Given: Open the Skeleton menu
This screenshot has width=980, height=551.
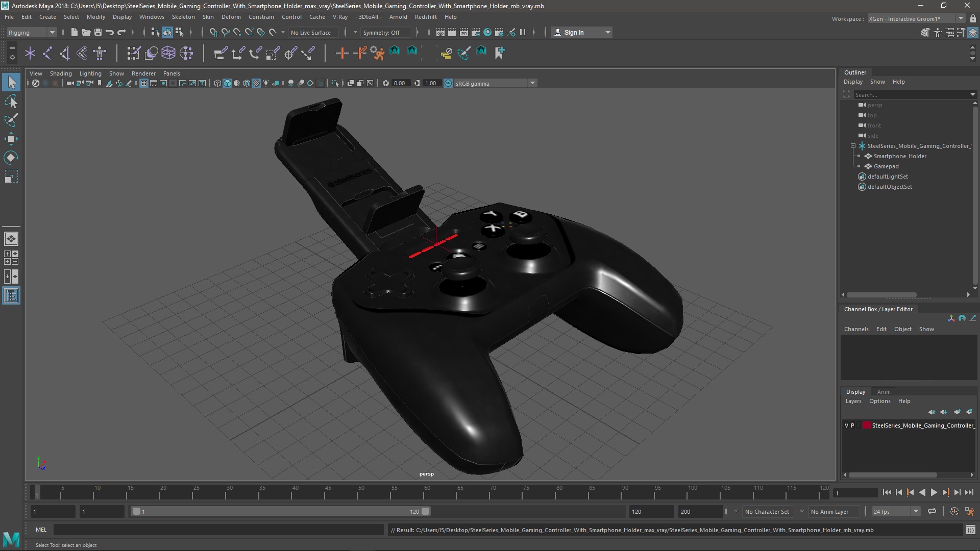Looking at the screenshot, I should [x=183, y=17].
